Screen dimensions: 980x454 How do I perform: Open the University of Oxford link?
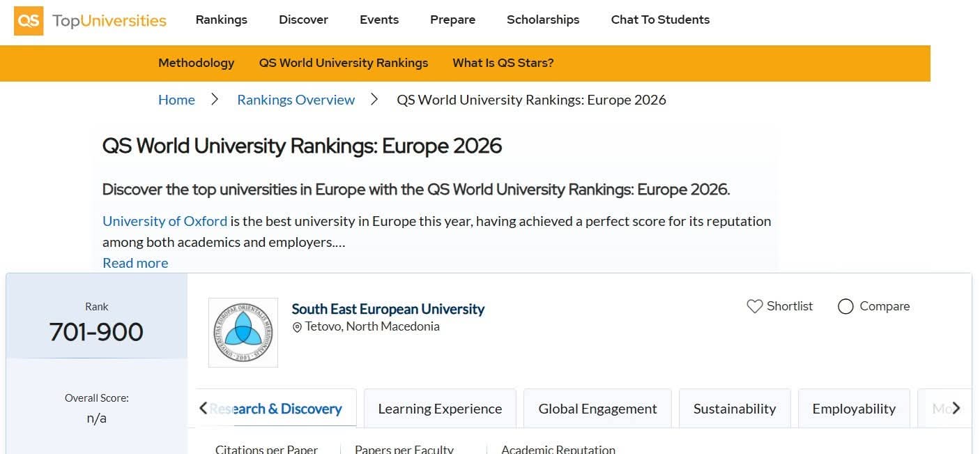tap(164, 221)
